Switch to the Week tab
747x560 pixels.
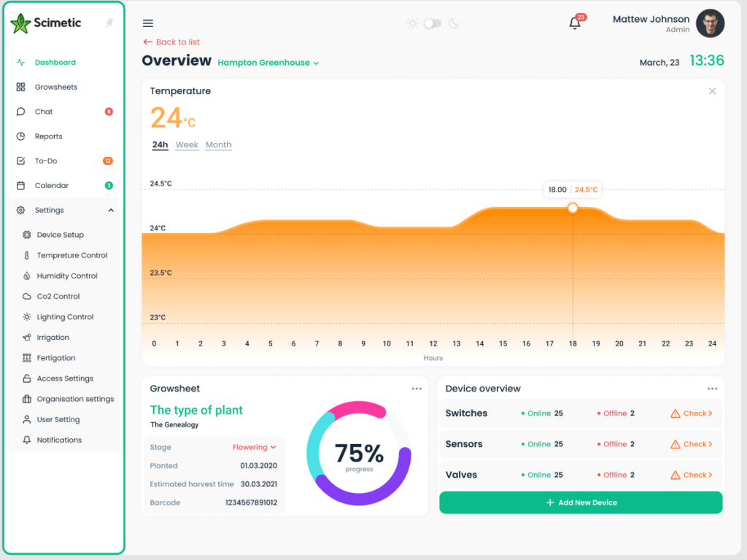187,145
